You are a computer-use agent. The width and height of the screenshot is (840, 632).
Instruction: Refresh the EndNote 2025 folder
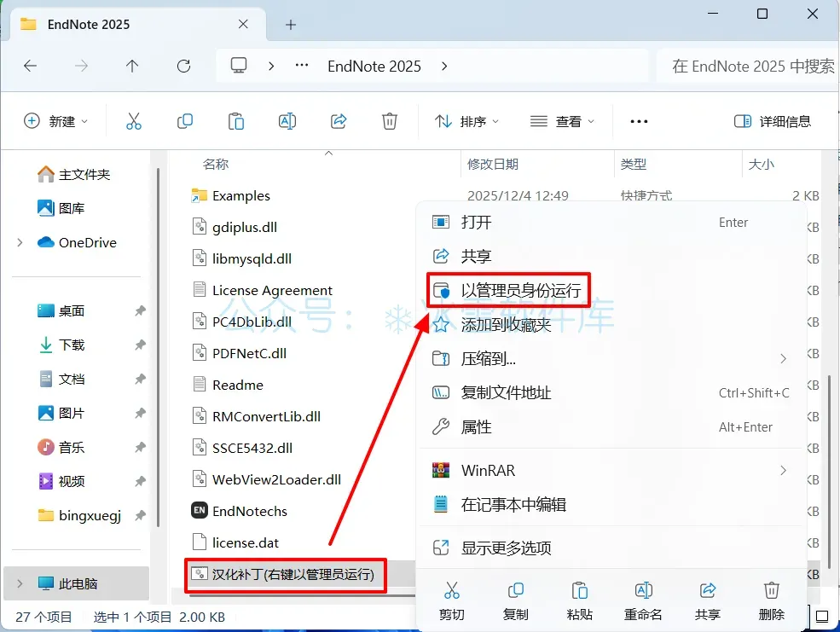tap(183, 66)
